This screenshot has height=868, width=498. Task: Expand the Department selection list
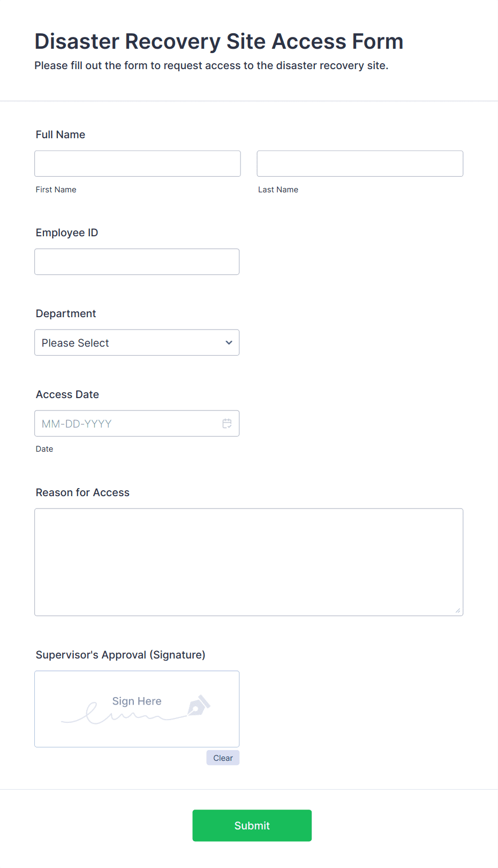137,342
